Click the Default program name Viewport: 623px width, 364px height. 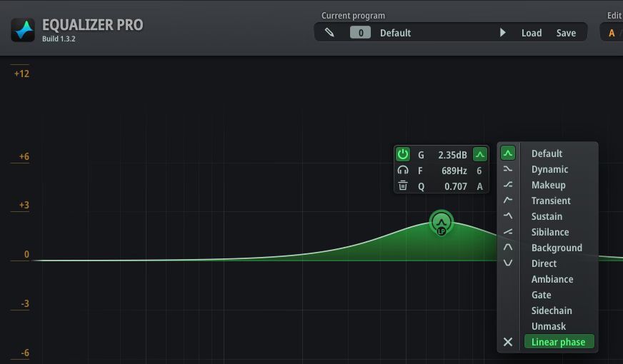(395, 33)
